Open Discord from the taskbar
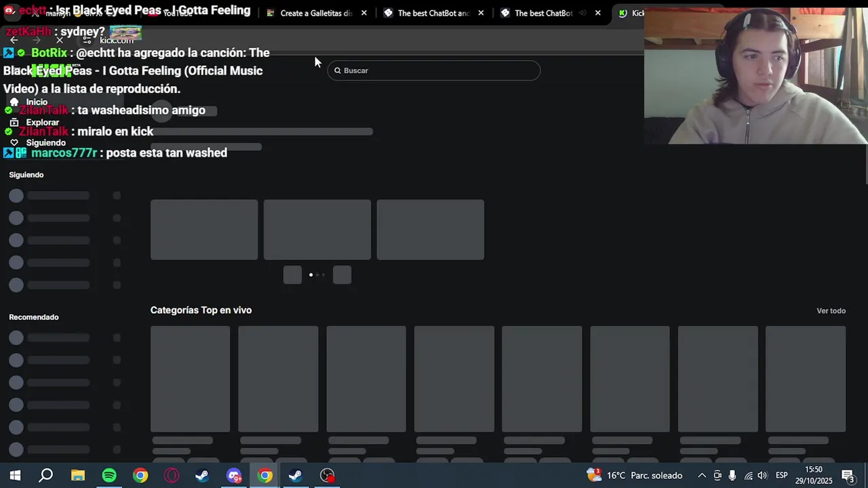The image size is (868, 488). (234, 475)
